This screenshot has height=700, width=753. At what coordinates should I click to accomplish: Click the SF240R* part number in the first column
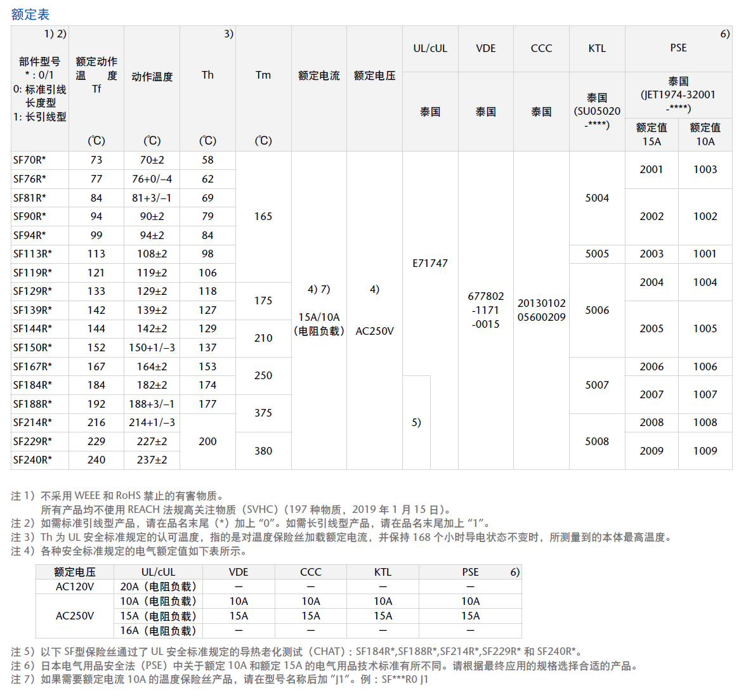32,460
